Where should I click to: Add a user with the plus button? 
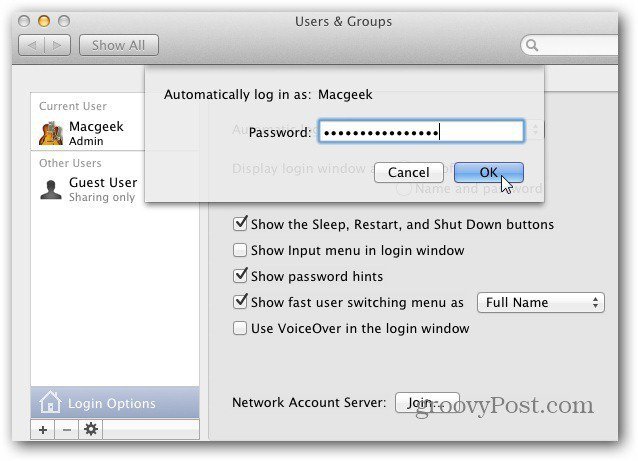[x=43, y=429]
